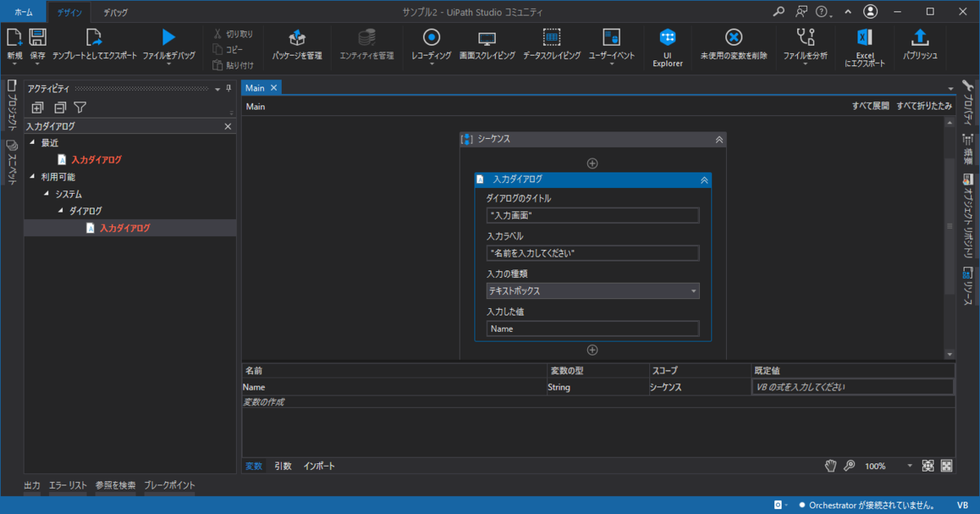
Task: Click the 入力ラベル field
Action: click(593, 253)
